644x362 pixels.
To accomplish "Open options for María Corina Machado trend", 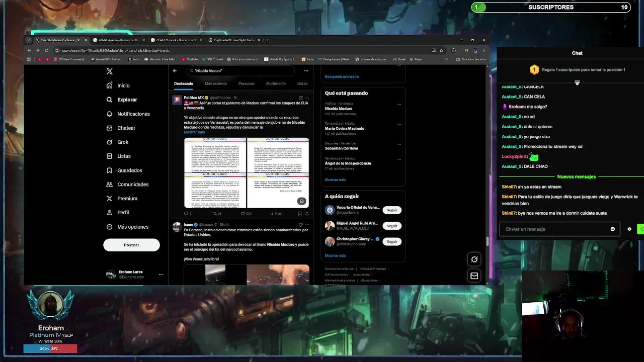I will (x=399, y=124).
